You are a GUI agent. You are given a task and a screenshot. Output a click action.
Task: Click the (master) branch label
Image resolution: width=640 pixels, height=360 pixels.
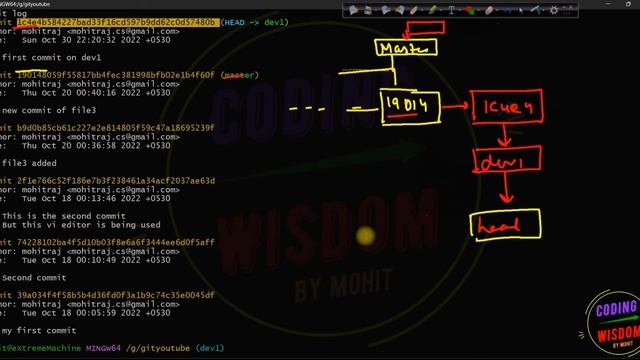pos(240,75)
